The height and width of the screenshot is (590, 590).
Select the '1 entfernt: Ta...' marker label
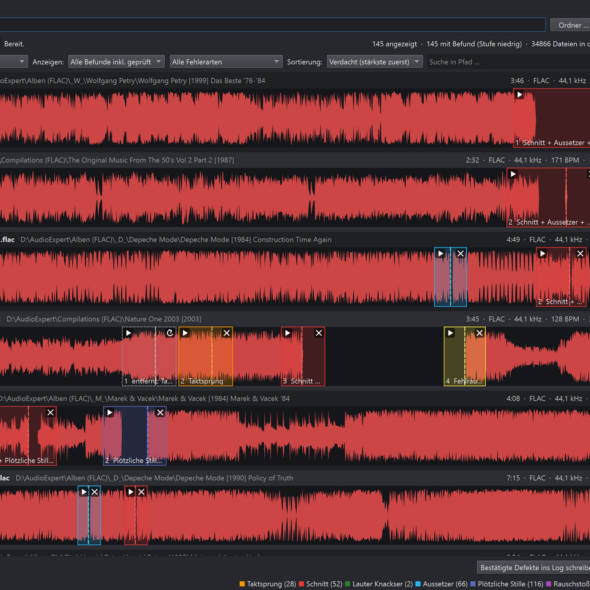[149, 381]
